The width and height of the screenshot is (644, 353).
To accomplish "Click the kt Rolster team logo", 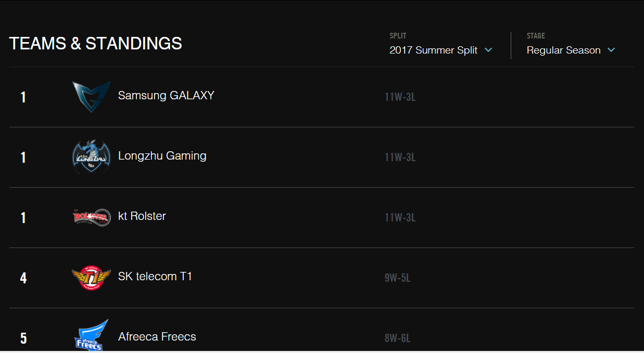I will 91,217.
